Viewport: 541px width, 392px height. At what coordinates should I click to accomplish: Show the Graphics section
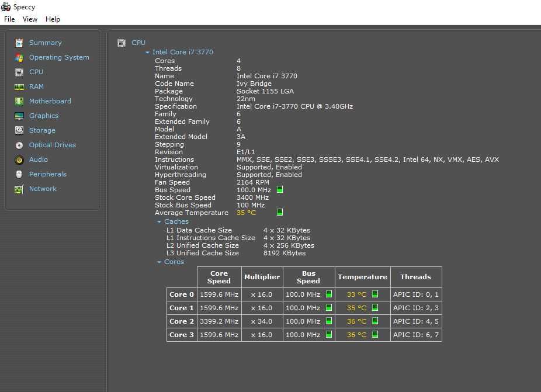[x=44, y=116]
